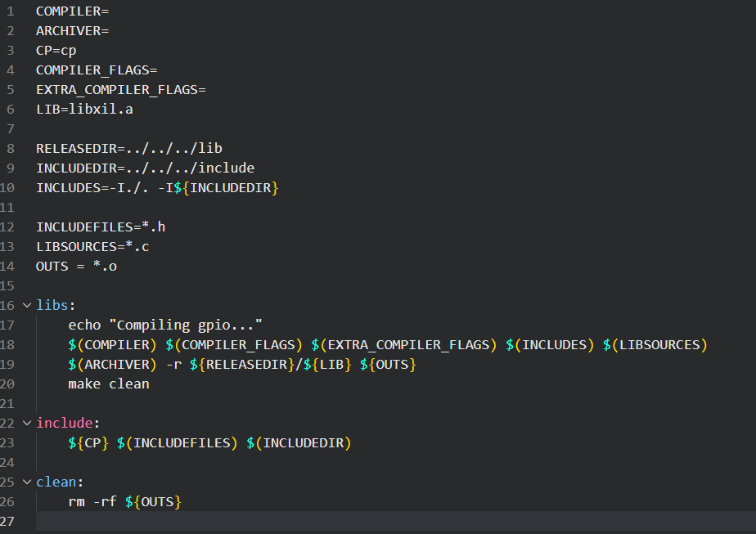Click the echo "Compiling gpio..." command
Image resolution: width=756 pixels, height=534 pixels.
point(165,325)
